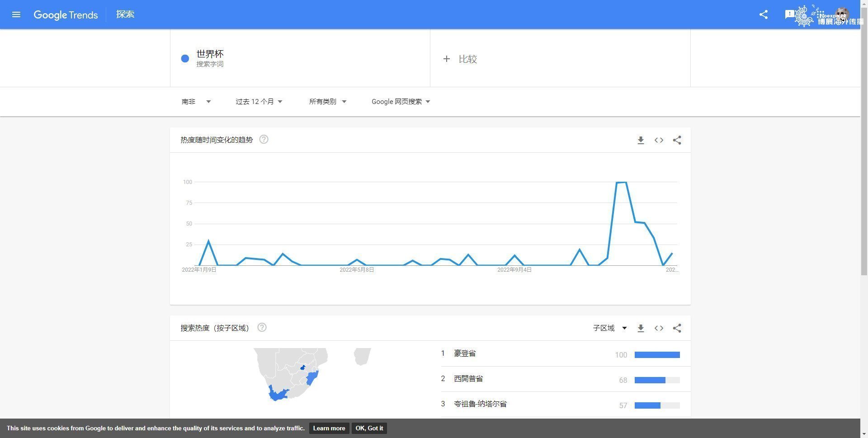Open the feedback icon in header
This screenshot has width=868, height=438.
click(789, 14)
